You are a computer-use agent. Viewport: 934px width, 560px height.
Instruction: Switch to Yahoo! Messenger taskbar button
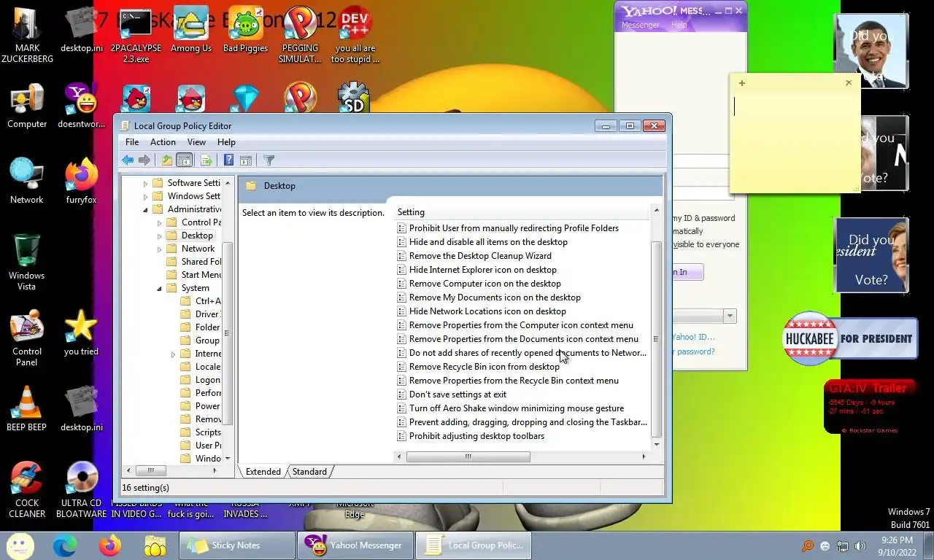354,545
